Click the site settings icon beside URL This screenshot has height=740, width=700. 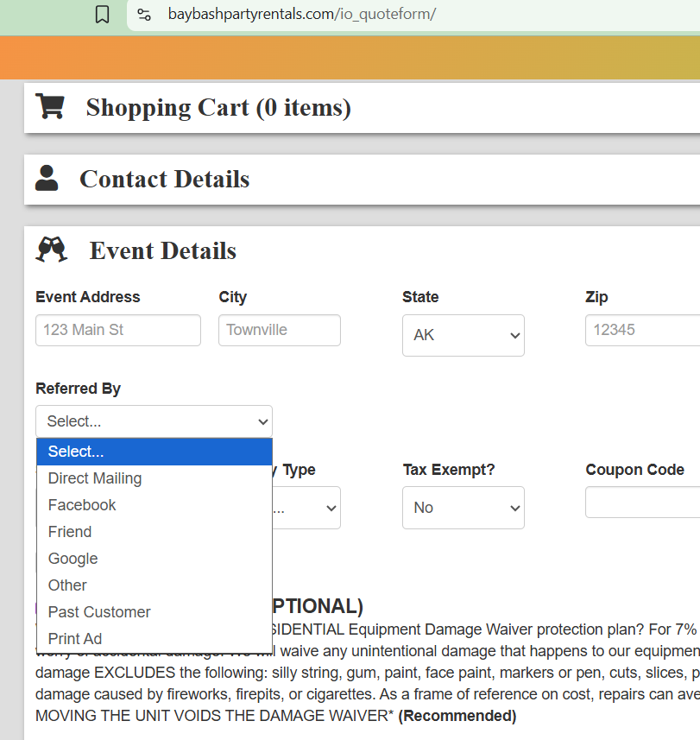tap(145, 15)
